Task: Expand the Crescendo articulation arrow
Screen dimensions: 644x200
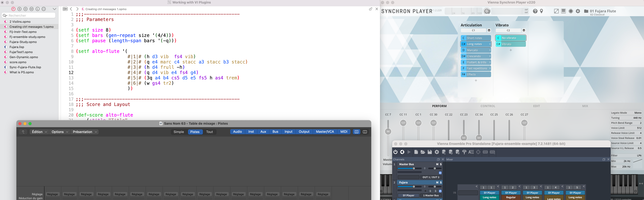Action: click(490, 56)
